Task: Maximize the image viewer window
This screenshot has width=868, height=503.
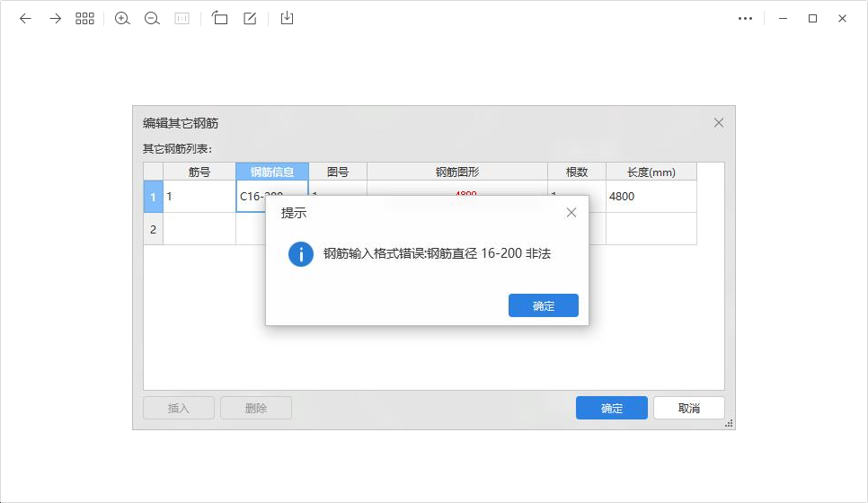Action: coord(812,18)
